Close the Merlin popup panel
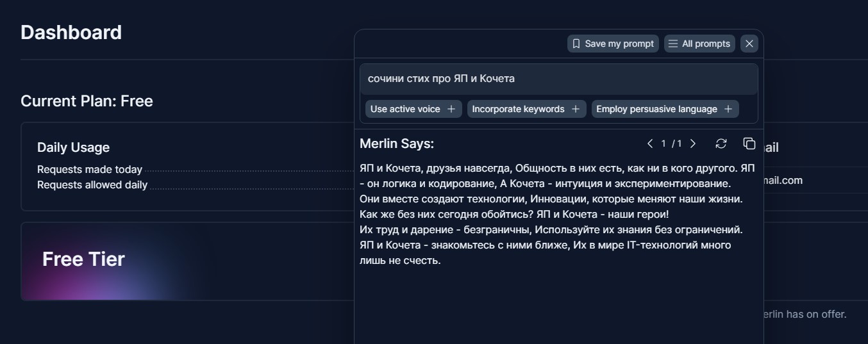The width and height of the screenshot is (868, 344). tap(749, 44)
